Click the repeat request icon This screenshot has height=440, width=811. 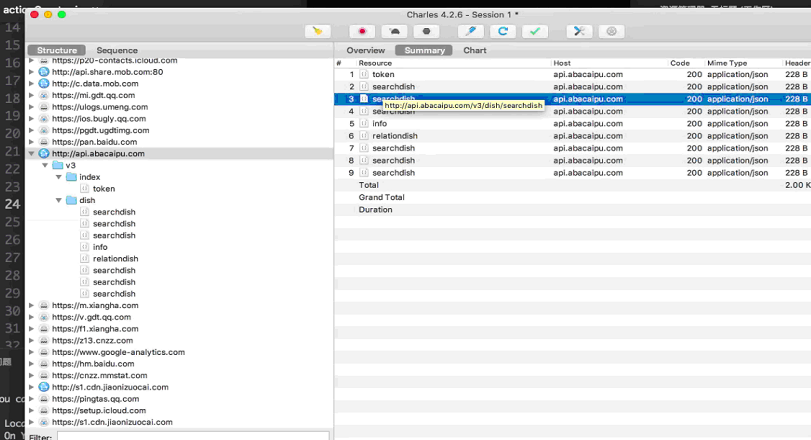[503, 32]
